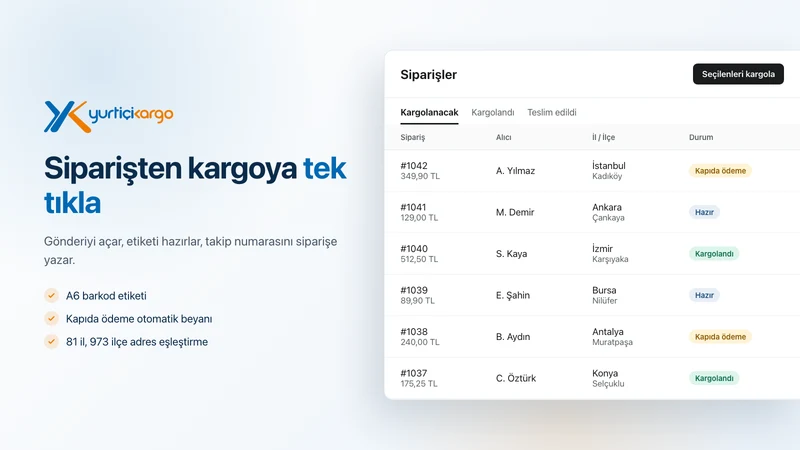Click Kapıda ödeme badge for order #1042

pyautogui.click(x=720, y=171)
